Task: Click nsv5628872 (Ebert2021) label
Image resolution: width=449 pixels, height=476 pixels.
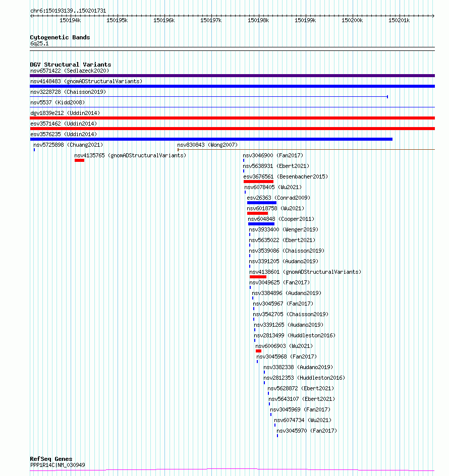Action: (x=301, y=389)
